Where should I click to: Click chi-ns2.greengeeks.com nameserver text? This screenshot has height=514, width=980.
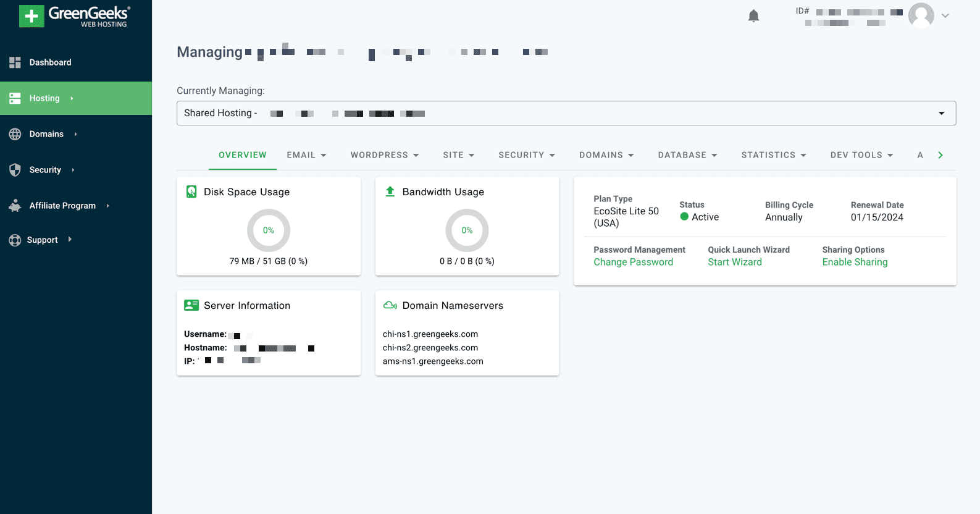pyautogui.click(x=430, y=348)
